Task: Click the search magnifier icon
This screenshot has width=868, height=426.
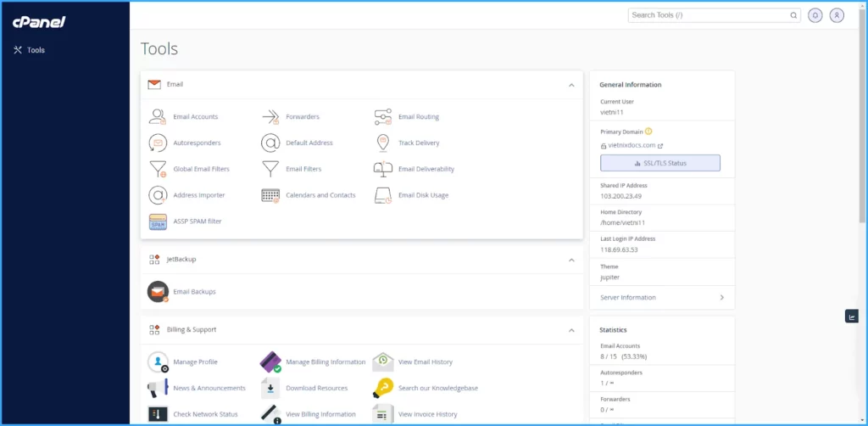Action: coord(793,15)
